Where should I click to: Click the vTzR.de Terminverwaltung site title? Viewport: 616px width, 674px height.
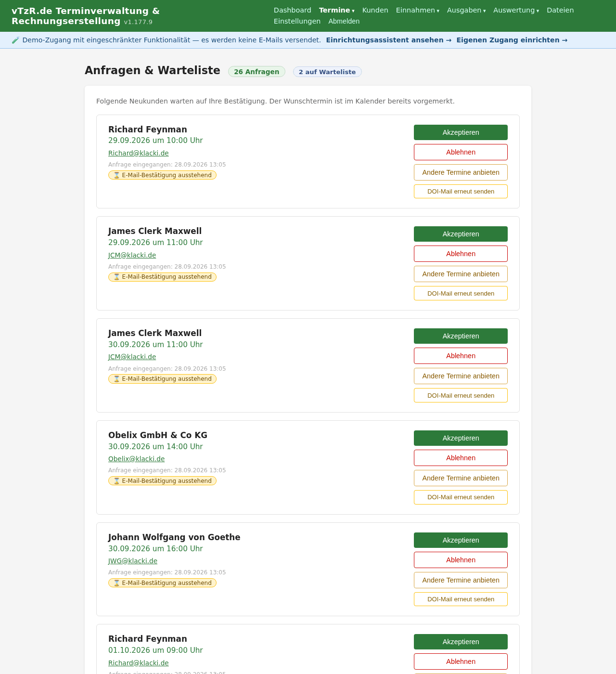86,16
